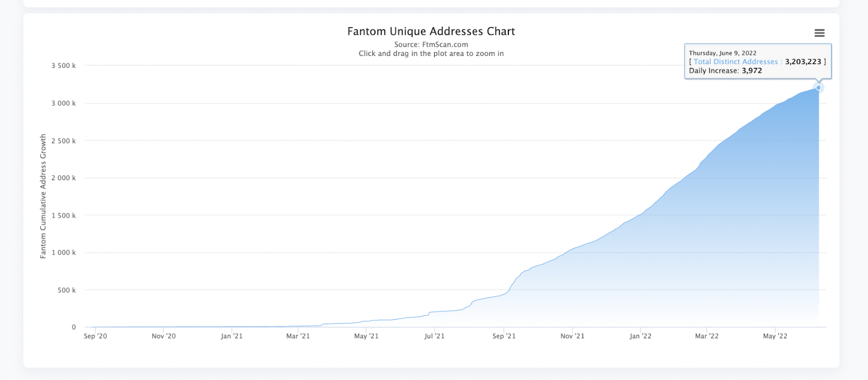Click the "1 500 k" y-axis label

[x=63, y=216]
